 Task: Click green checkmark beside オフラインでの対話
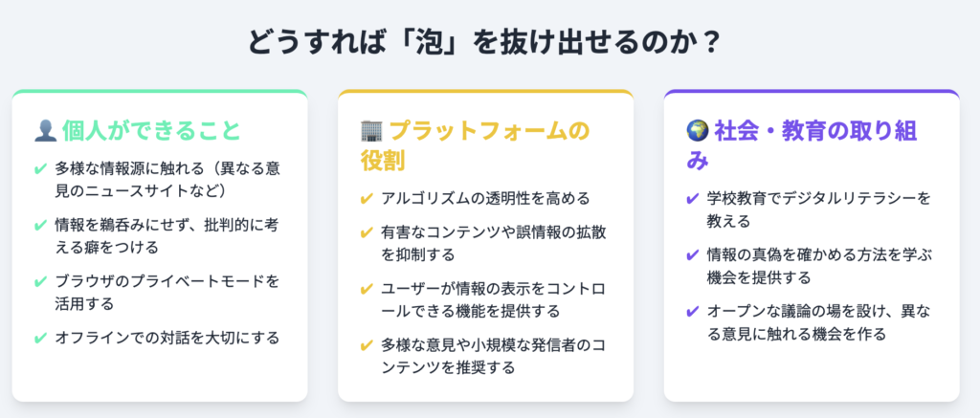[40, 339]
